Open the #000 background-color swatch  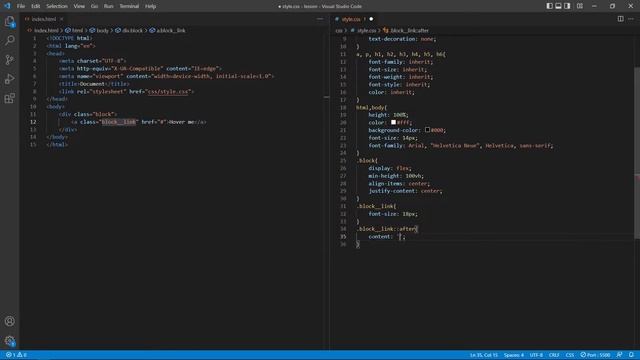[x=427, y=130]
